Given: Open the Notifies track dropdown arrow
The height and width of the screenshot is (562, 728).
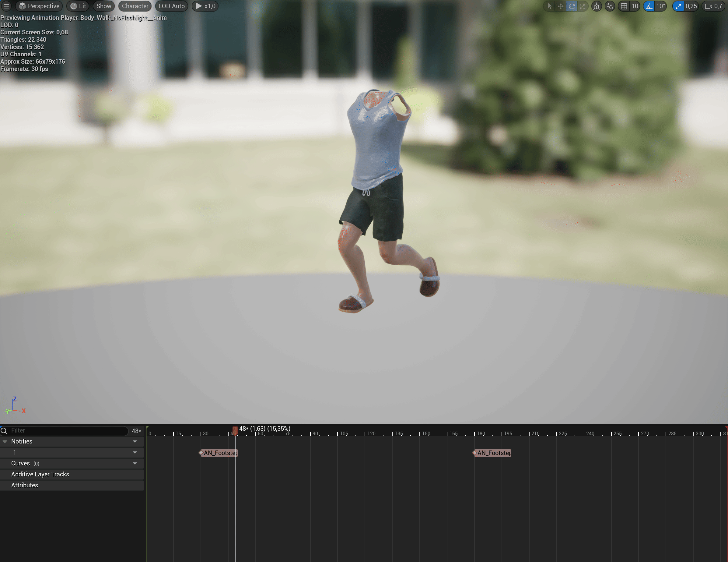Looking at the screenshot, I should pyautogui.click(x=135, y=441).
